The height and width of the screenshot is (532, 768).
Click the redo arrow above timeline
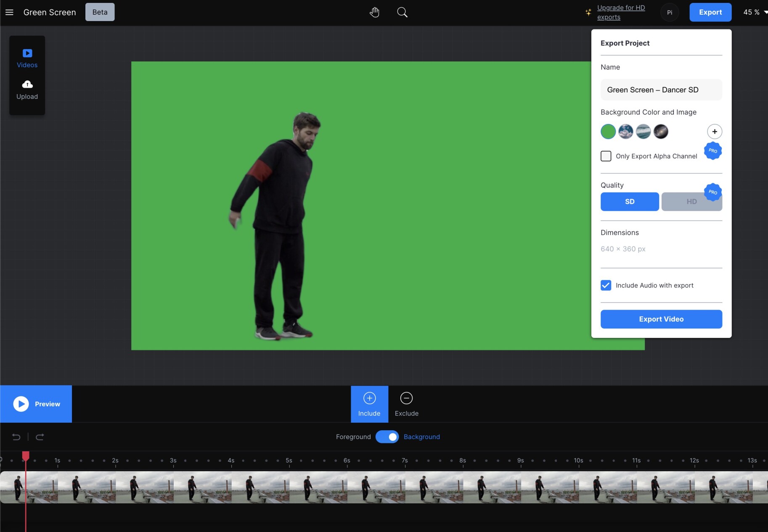(40, 437)
